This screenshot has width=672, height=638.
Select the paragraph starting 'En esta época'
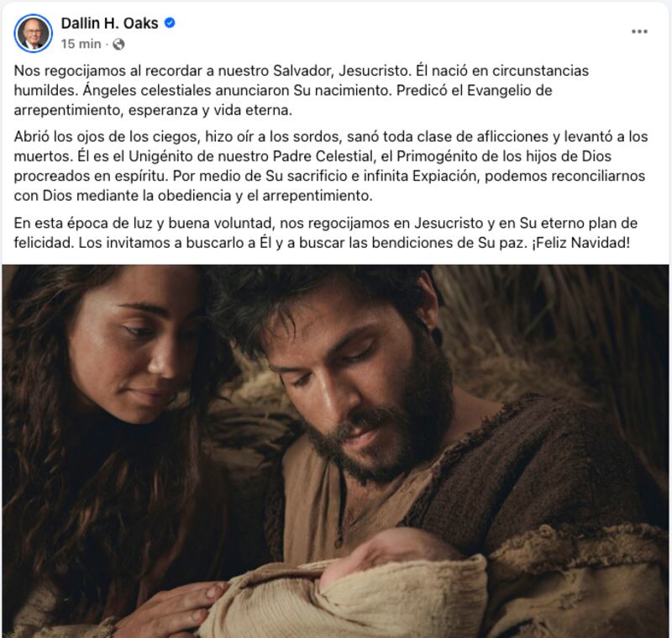tap(326, 233)
